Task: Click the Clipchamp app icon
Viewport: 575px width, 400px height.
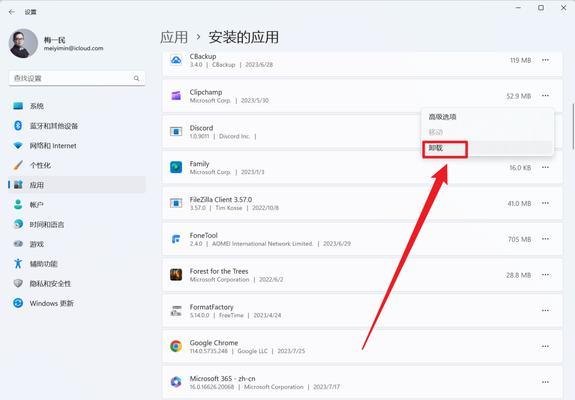Action: [176, 96]
